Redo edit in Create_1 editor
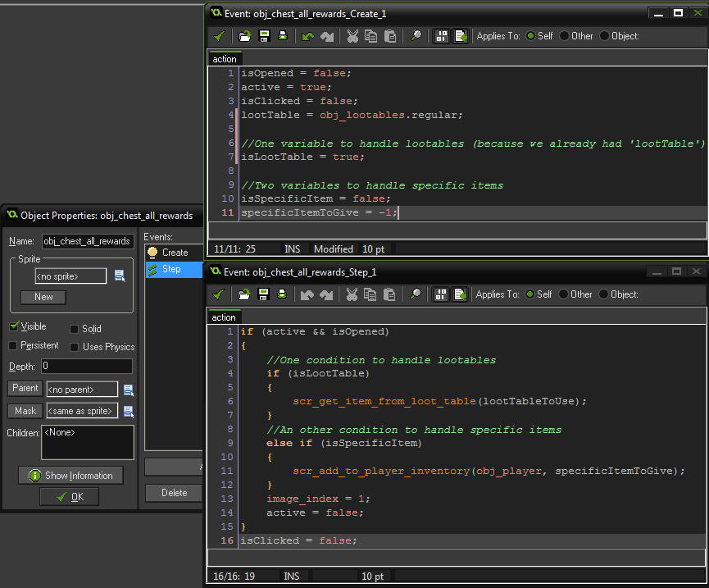The height and width of the screenshot is (588, 709). tap(327, 36)
